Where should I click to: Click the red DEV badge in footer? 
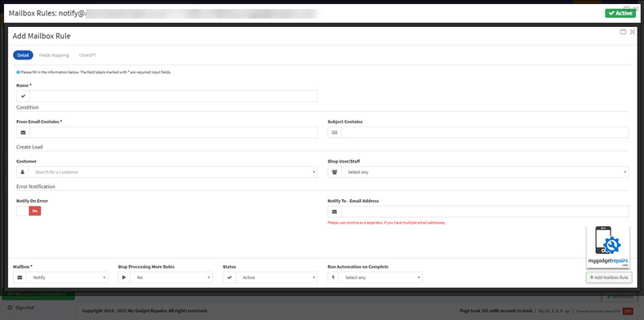click(x=628, y=311)
